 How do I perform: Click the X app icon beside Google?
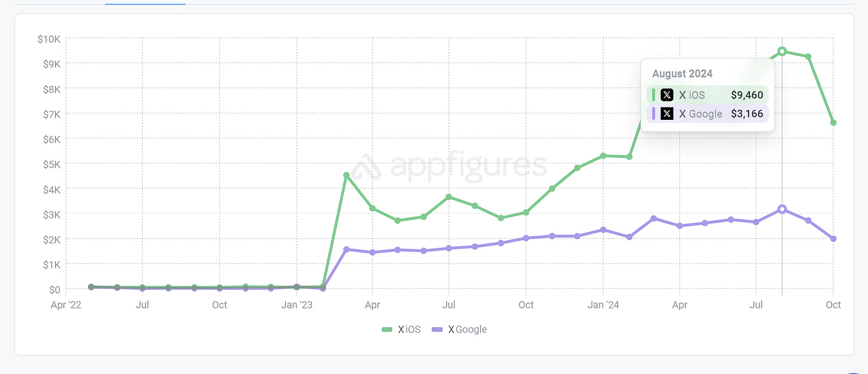667,113
